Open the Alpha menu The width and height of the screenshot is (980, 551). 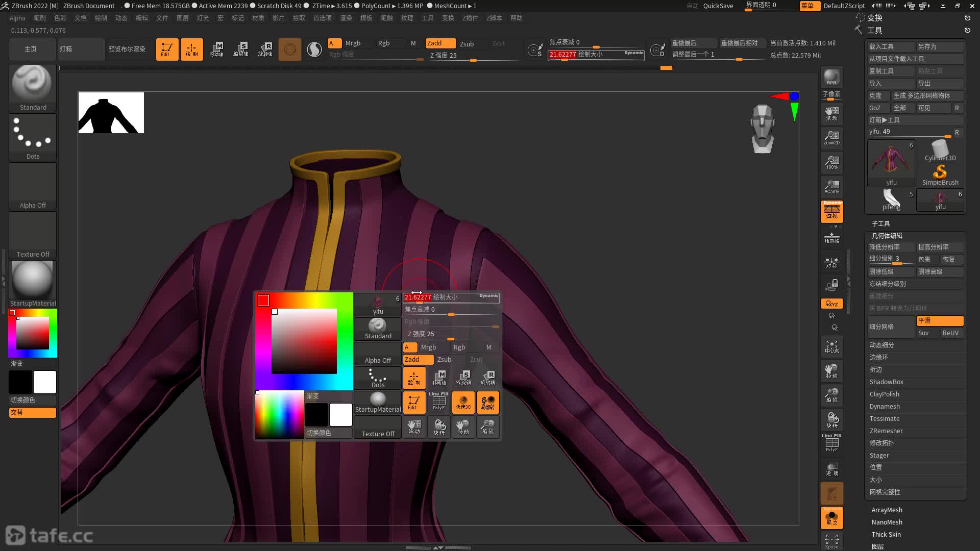coord(17,18)
